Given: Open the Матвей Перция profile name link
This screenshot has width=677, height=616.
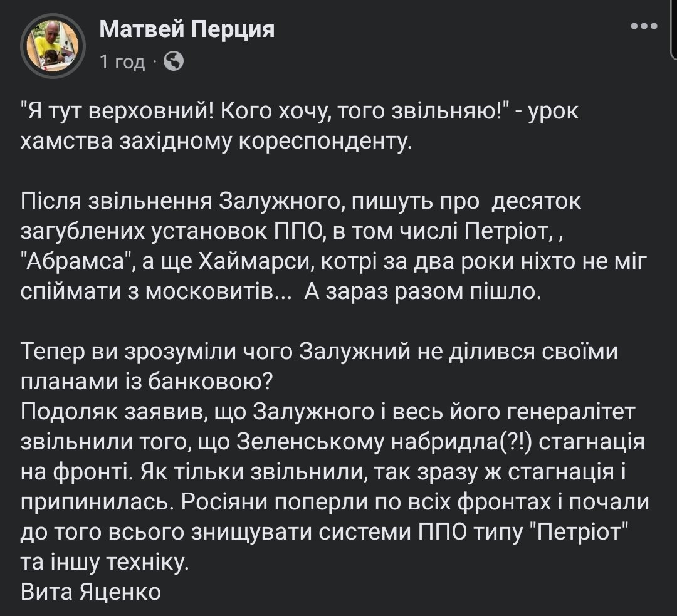Looking at the screenshot, I should click(x=187, y=29).
